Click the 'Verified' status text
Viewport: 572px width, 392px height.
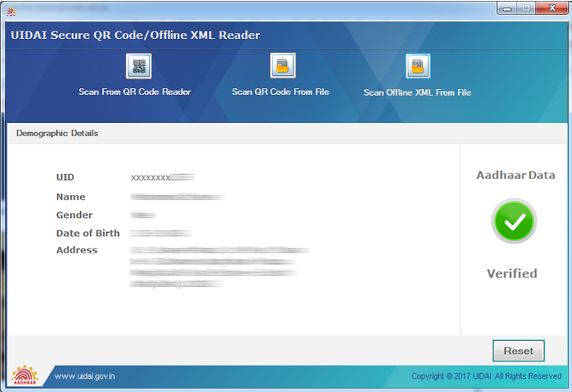pos(513,273)
